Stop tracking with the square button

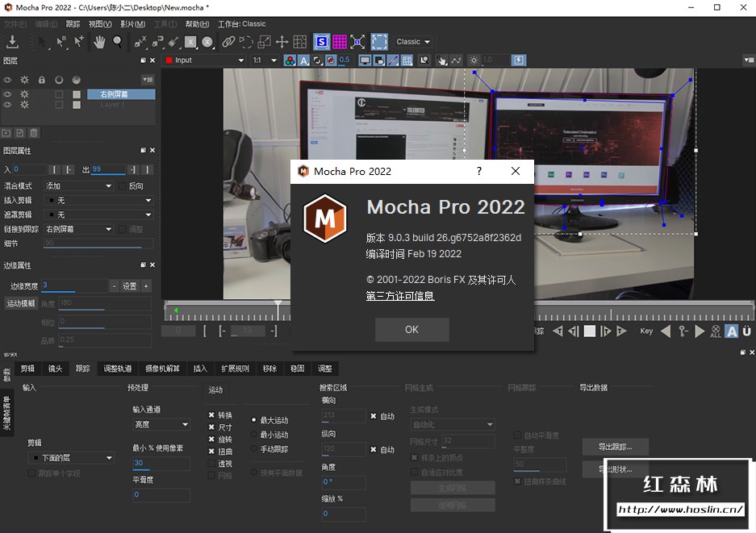click(589, 331)
